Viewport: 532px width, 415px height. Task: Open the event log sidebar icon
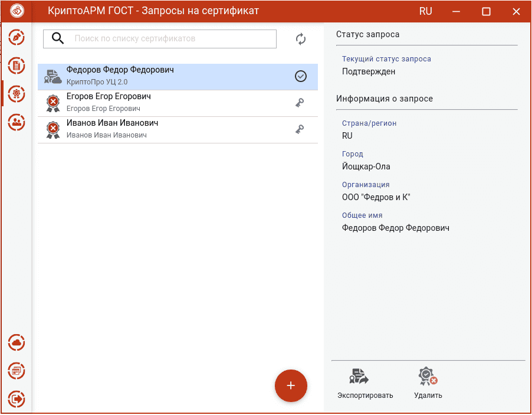tap(17, 371)
